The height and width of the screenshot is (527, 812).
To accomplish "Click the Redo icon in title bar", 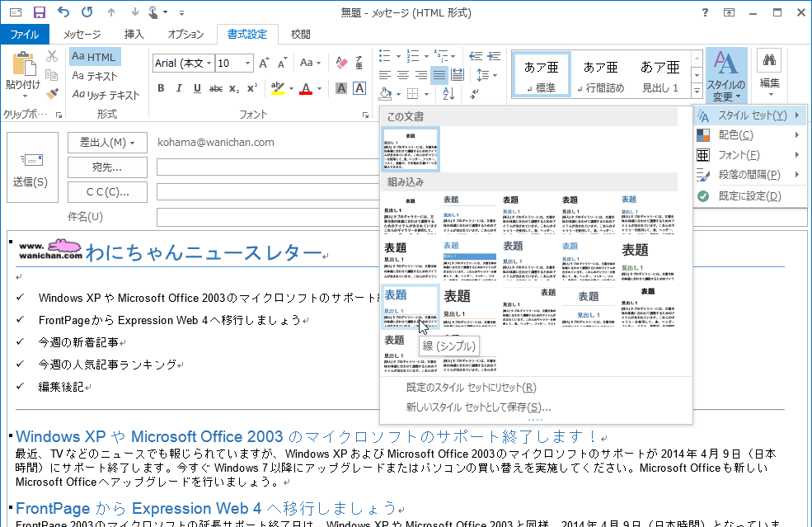I will [87, 12].
